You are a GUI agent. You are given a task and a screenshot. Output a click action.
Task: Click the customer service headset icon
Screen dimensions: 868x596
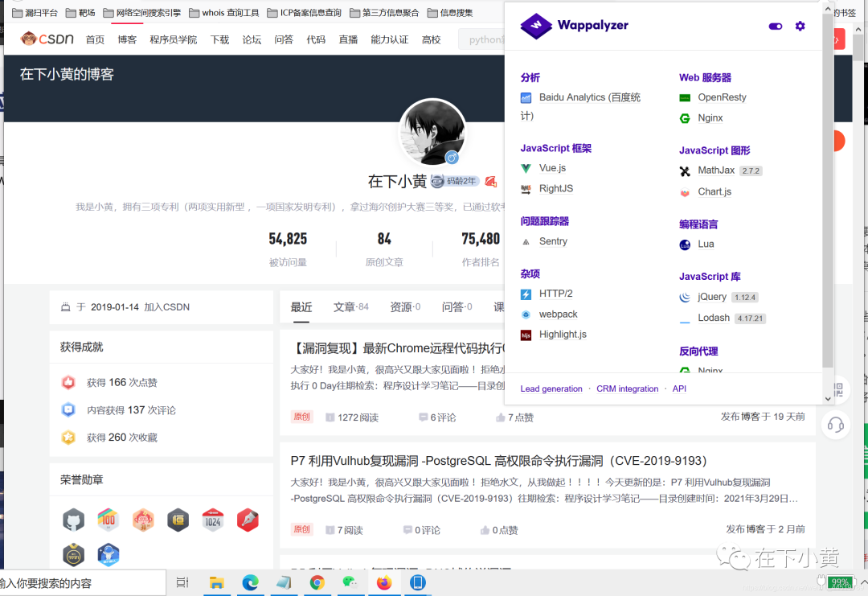(835, 425)
